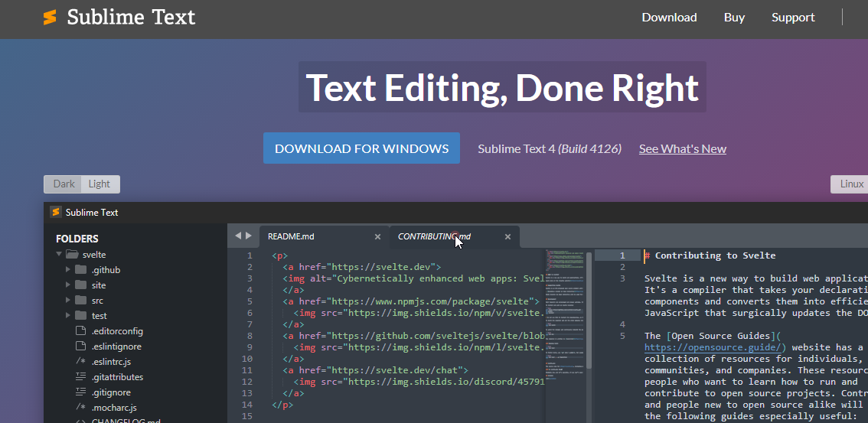
Task: Click the .github folder icon
Action: tap(81, 270)
